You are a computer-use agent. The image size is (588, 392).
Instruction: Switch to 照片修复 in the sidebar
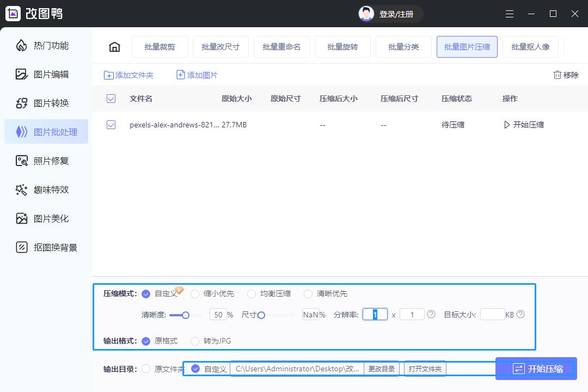(x=46, y=161)
